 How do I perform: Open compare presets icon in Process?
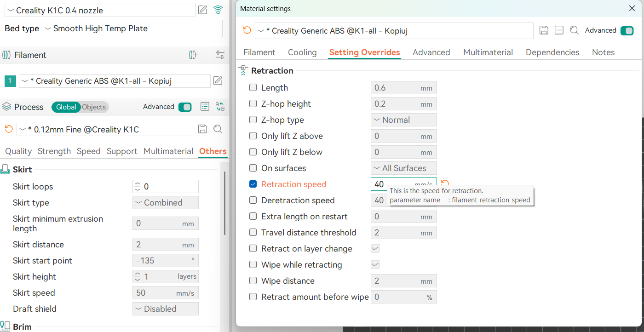pos(220,107)
